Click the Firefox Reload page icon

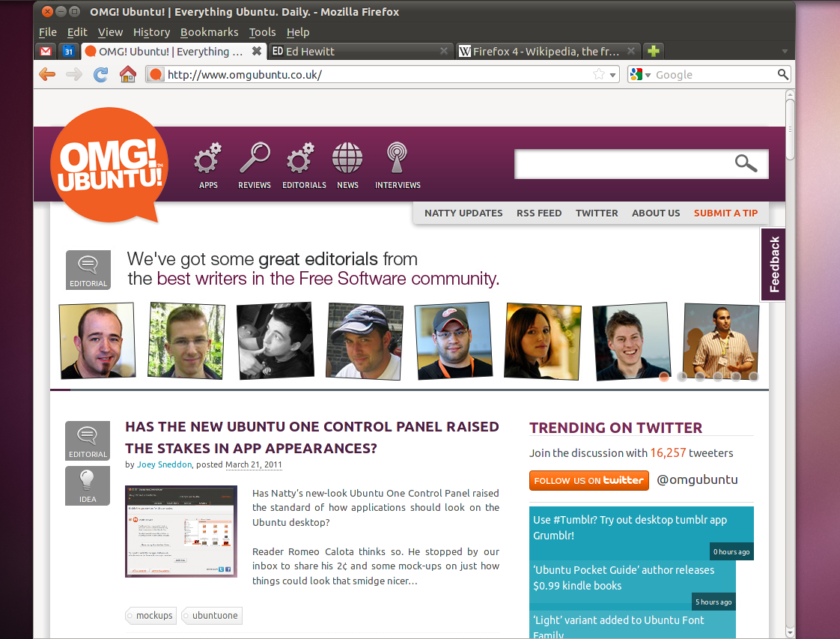[x=100, y=74]
